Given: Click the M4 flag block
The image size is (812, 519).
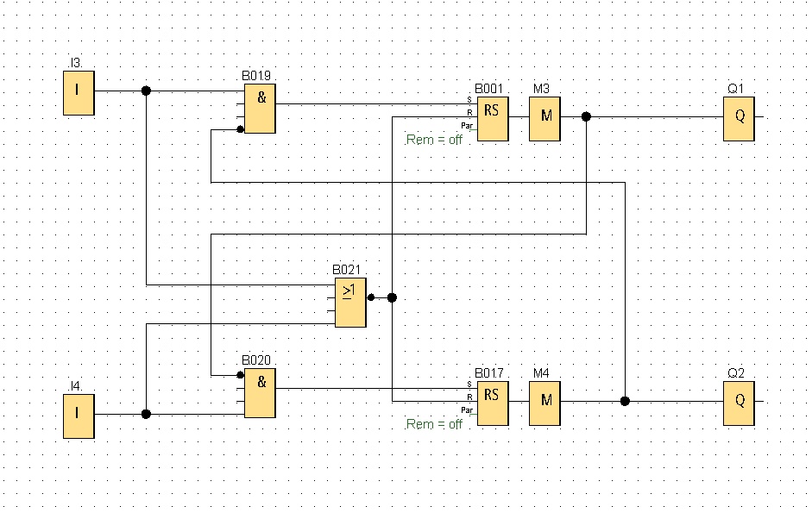Looking at the screenshot, I should (544, 402).
